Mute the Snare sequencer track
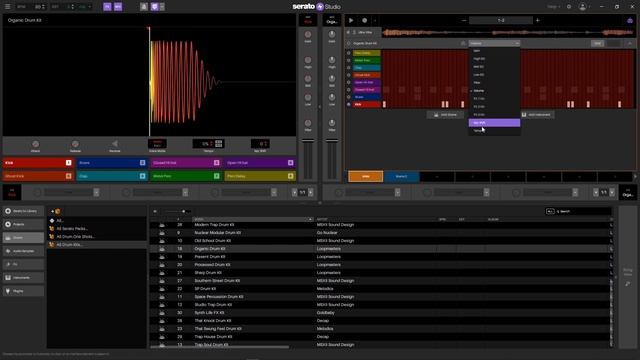The height and width of the screenshot is (360, 640). click(x=349, y=97)
